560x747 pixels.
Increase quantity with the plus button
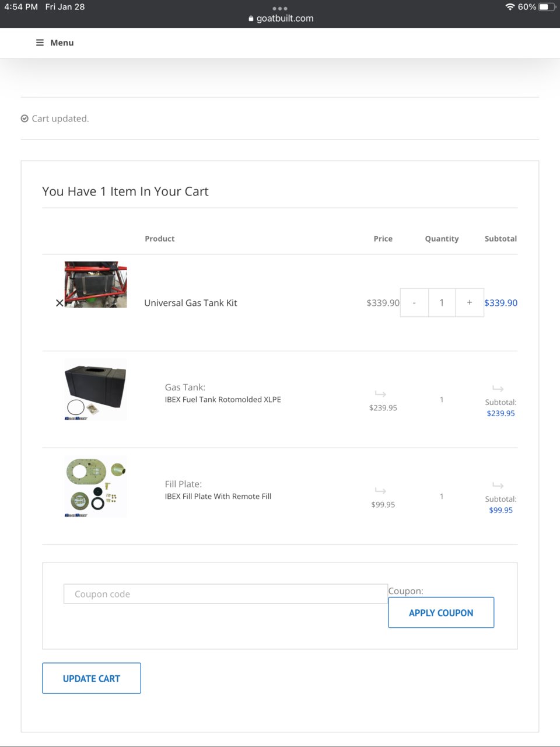470,302
